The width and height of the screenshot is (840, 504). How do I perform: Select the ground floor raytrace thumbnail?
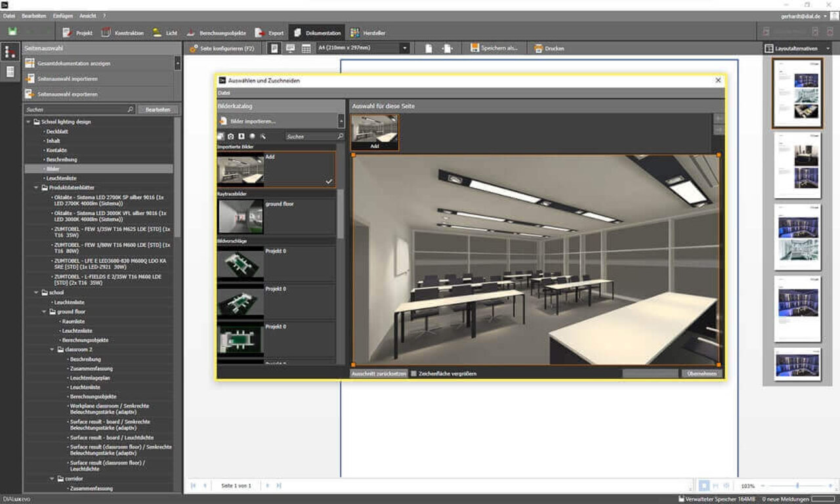click(x=241, y=217)
